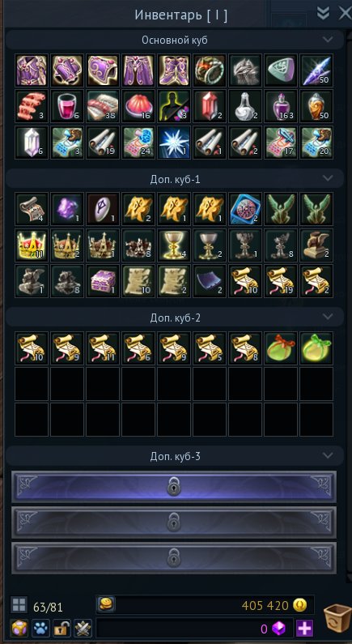Collapse the Доп. куб-1 section
The image size is (352, 644).
[328, 178]
